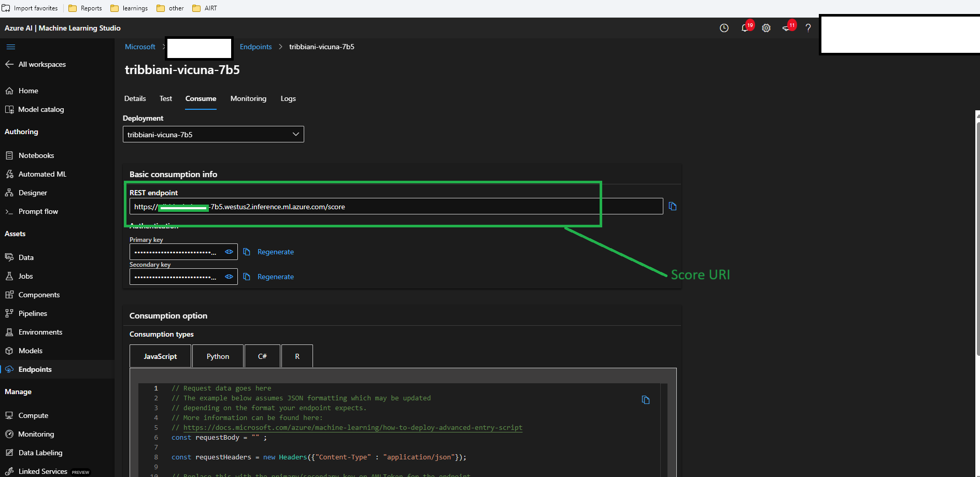Copy the secondary key value
This screenshot has height=477, width=980.
[247, 277]
